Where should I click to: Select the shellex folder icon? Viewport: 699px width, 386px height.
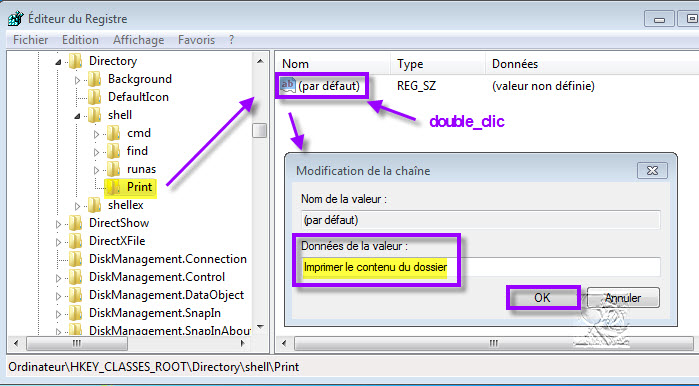(x=94, y=205)
